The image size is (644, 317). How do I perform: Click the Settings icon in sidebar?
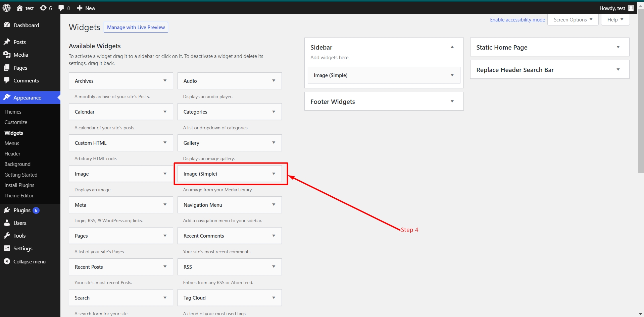7,248
